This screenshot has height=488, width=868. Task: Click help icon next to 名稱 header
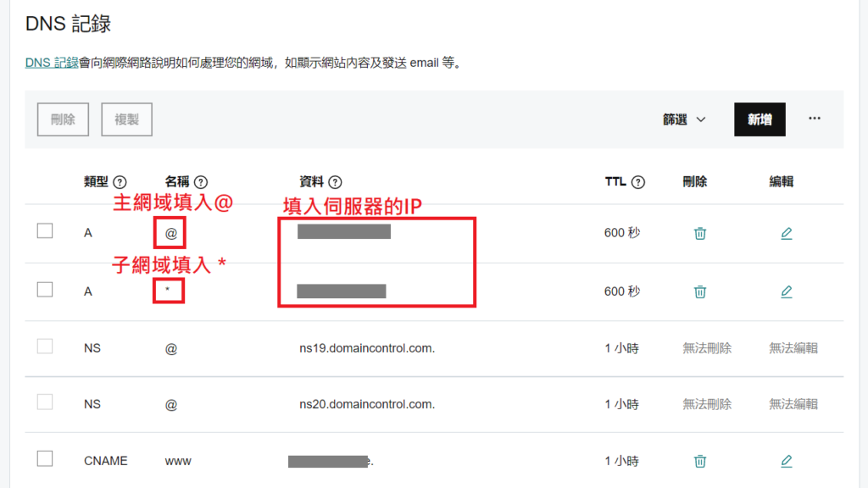pyautogui.click(x=201, y=182)
